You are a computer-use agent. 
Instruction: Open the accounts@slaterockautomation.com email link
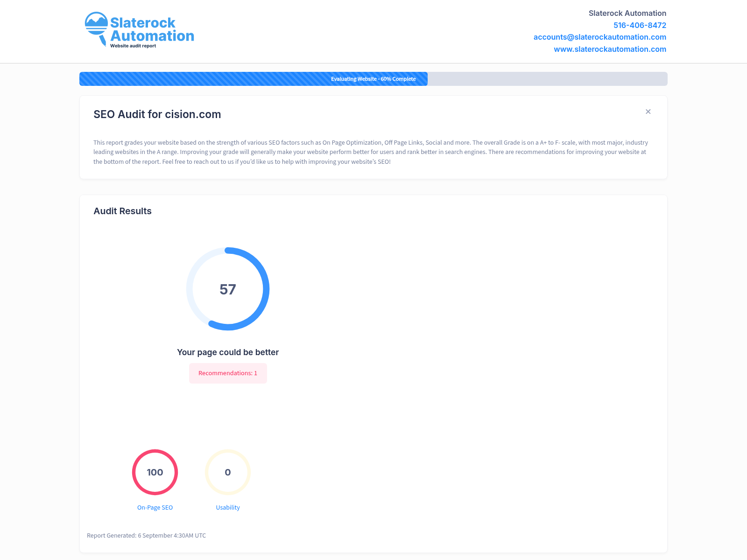tap(599, 37)
